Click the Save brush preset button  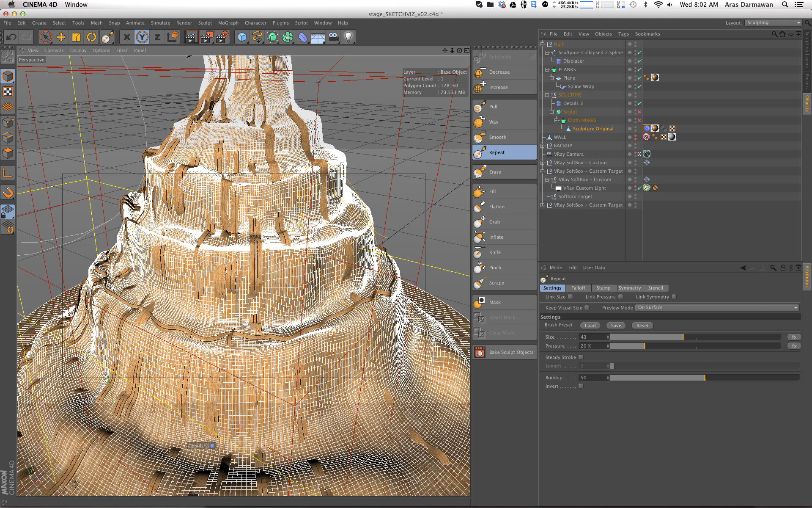point(616,326)
